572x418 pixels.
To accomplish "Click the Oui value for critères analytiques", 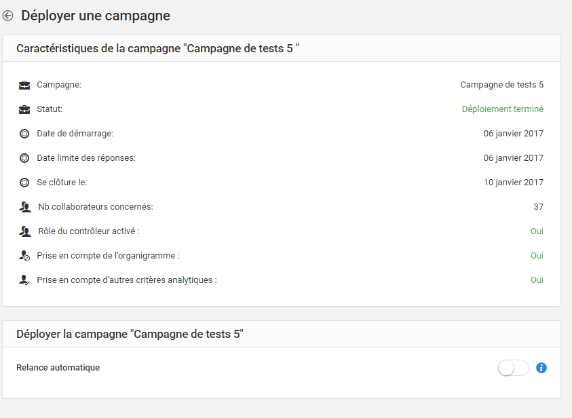I will pos(537,280).
